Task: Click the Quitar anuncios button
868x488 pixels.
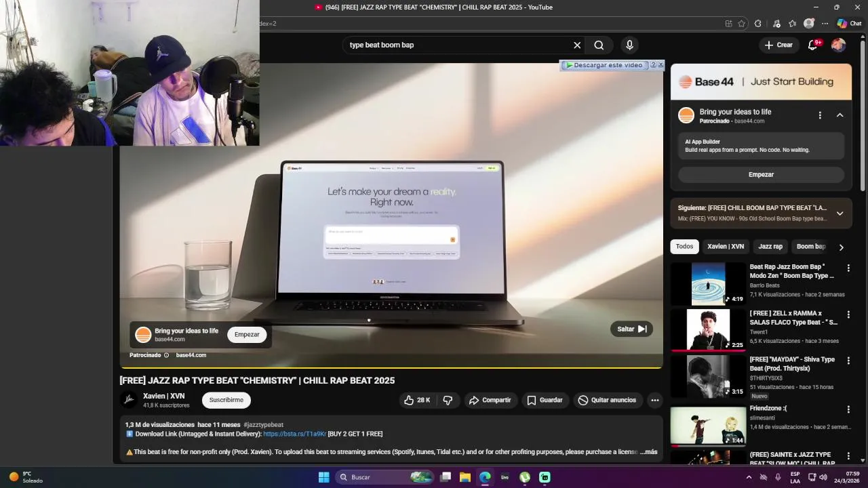Action: point(607,401)
